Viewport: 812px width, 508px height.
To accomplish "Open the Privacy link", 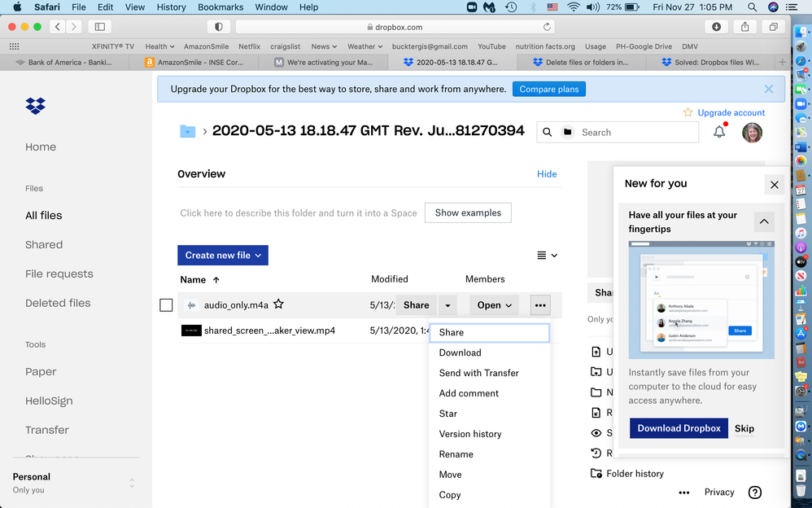I will pyautogui.click(x=718, y=493).
